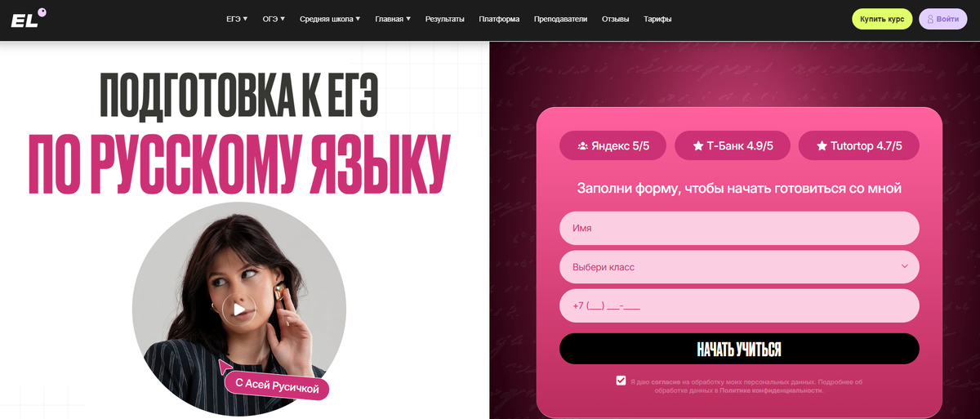Click the Купить курс button
Image resolution: width=980 pixels, height=419 pixels.
click(882, 19)
